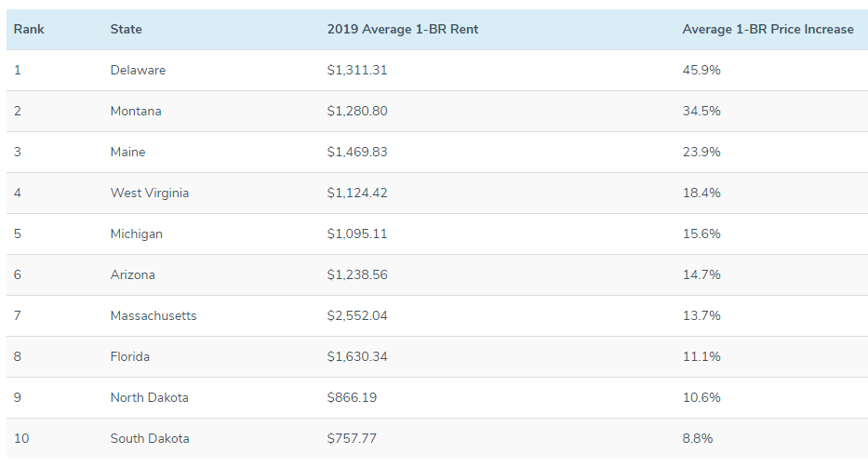
Task: Click the South Dakota state name
Action: point(149,438)
